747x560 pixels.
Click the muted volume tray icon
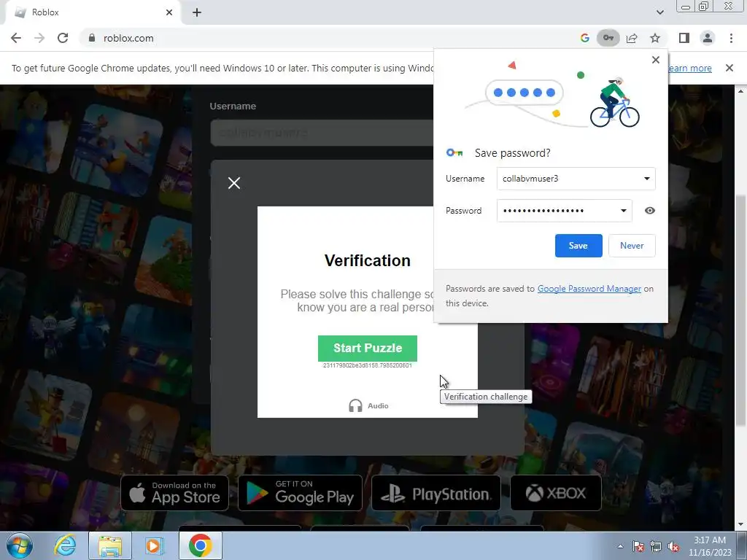(x=673, y=546)
